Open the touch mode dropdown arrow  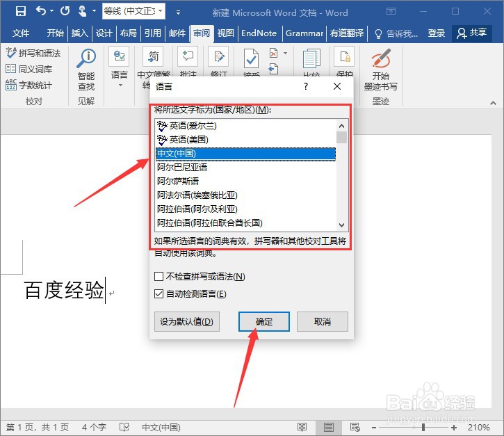pyautogui.click(x=94, y=11)
